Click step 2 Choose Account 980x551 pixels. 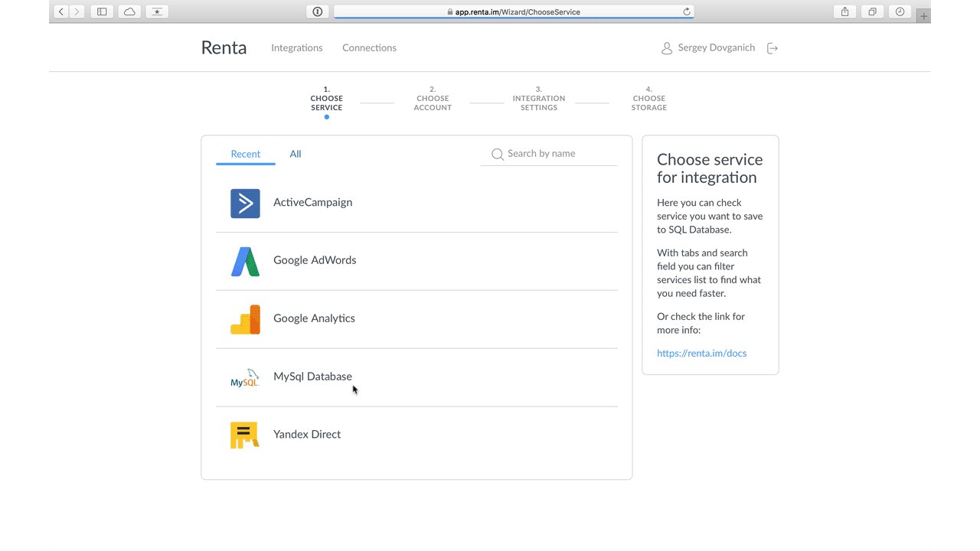point(433,99)
